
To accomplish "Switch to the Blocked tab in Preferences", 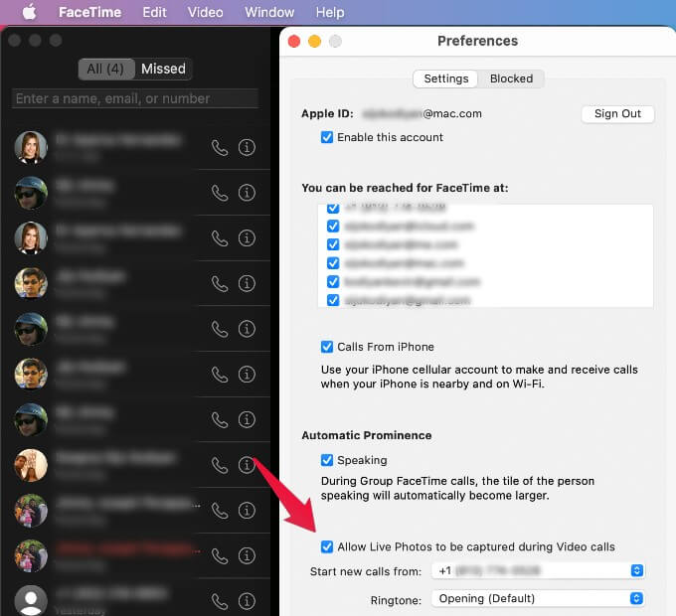I will 511,78.
